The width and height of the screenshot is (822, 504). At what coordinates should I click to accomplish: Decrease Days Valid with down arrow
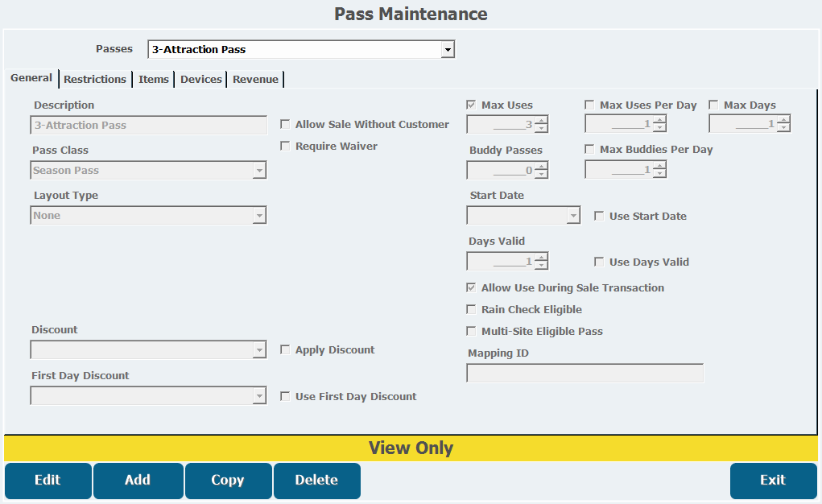click(x=541, y=266)
